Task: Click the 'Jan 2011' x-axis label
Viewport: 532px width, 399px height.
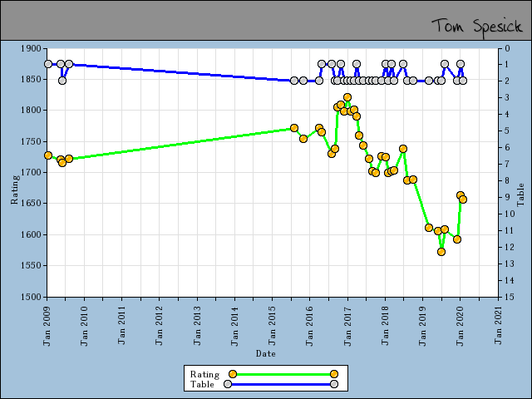Action: [x=122, y=326]
